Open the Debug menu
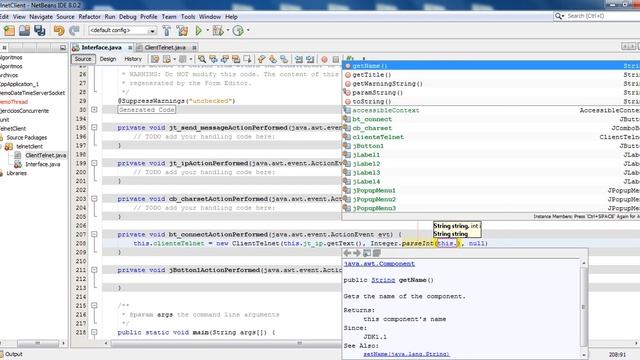The image size is (640, 360). 127,17
